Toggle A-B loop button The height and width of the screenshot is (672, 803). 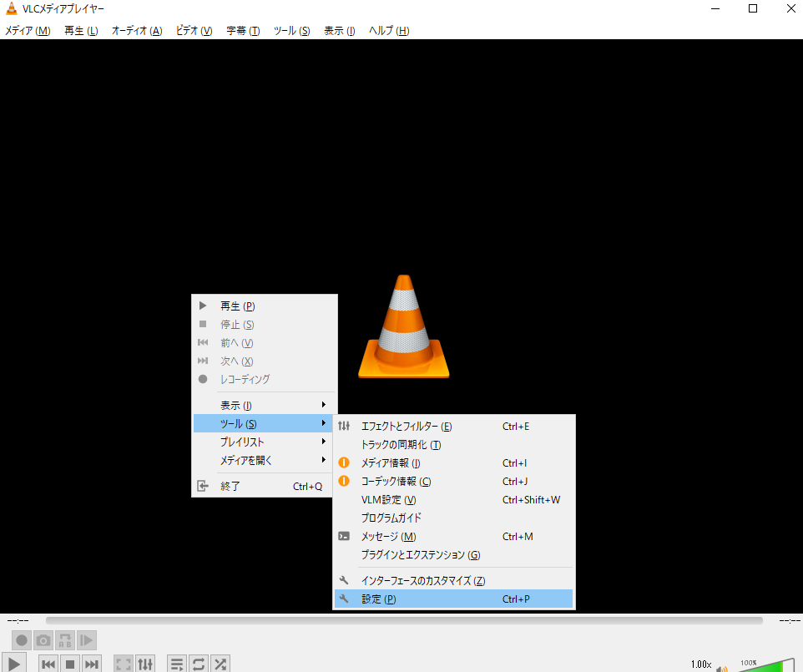65,640
